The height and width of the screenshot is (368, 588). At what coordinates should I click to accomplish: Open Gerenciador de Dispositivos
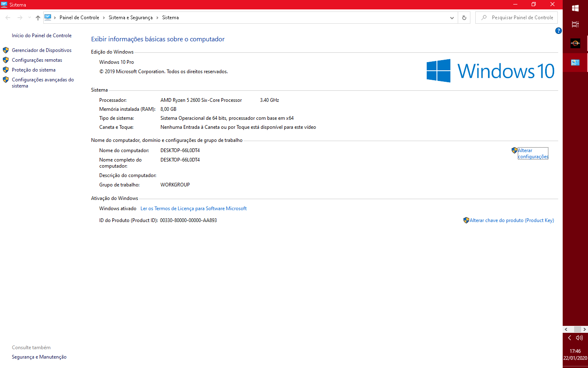point(42,50)
